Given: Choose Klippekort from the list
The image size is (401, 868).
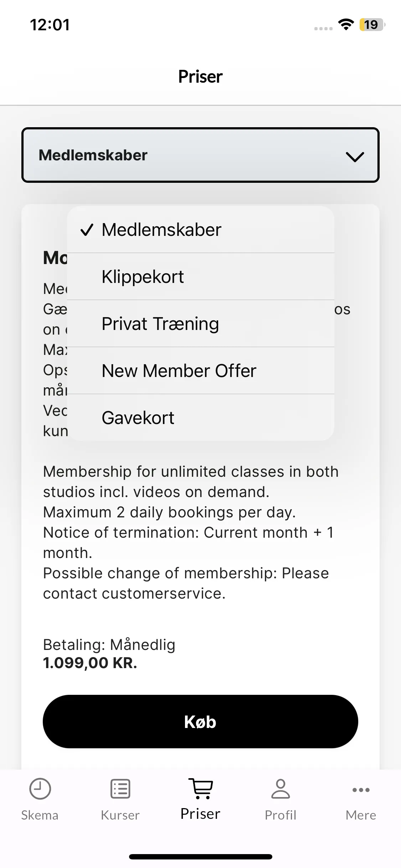Looking at the screenshot, I should click(201, 277).
